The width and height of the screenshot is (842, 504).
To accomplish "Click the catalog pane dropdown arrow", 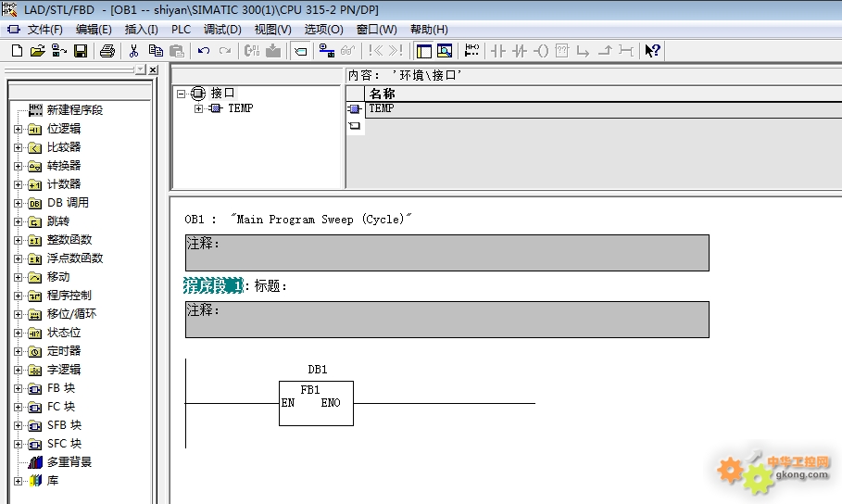I will 141,69.
